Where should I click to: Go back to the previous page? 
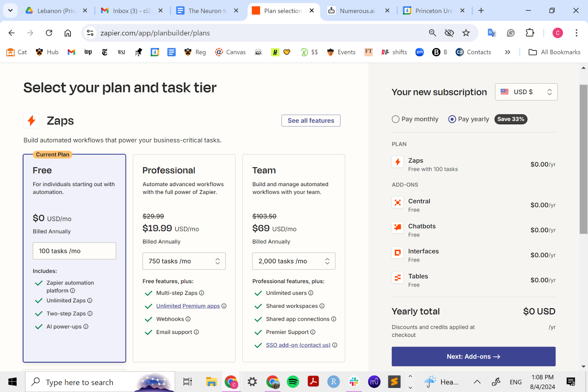click(12, 33)
